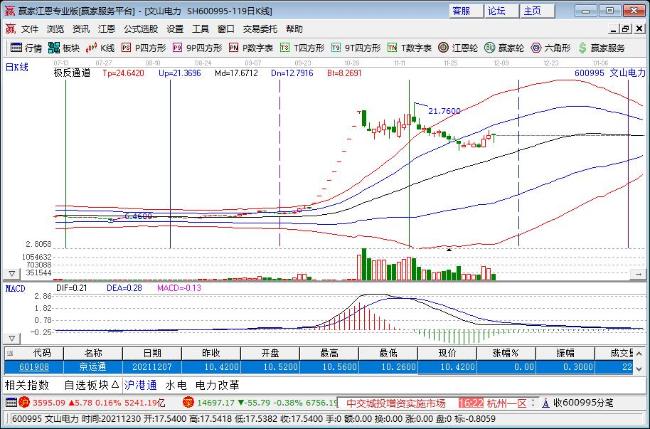Open the P四方形 tool
This screenshot has height=429, width=650.
143,48
